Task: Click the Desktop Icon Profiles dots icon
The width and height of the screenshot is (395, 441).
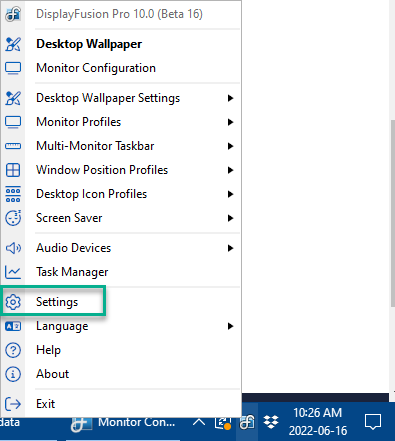Action: tap(13, 194)
